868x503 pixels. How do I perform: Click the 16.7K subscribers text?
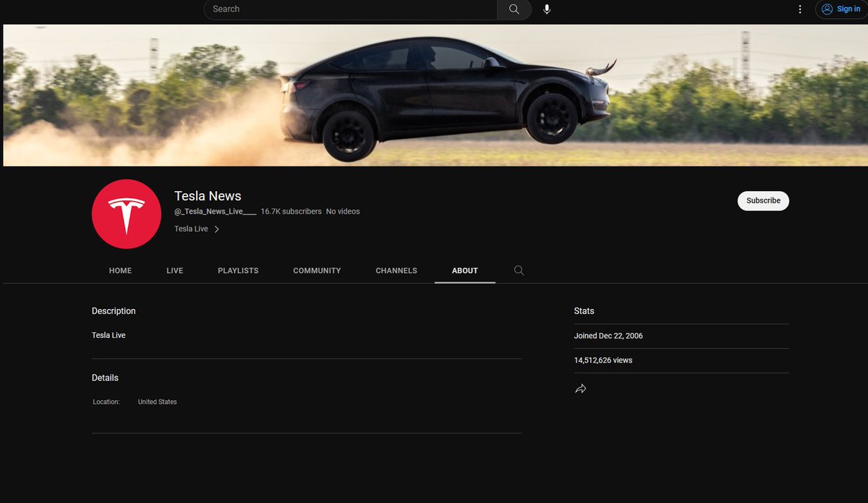(x=291, y=211)
